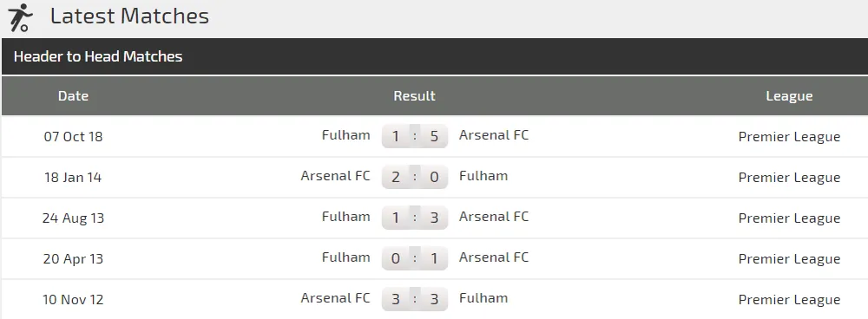Click Premier League in the 10 Nov 12 row
Image resolution: width=868 pixels, height=319 pixels.
[x=789, y=300]
